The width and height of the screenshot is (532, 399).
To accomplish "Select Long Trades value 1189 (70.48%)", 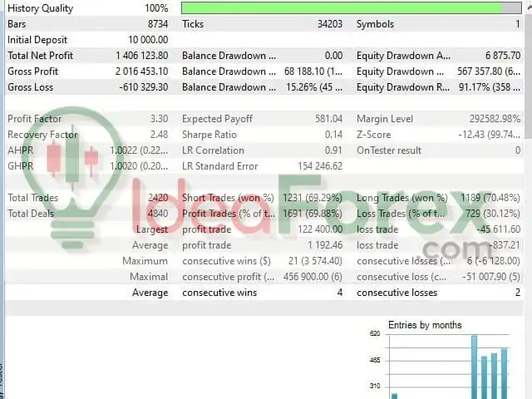I will [x=490, y=198].
